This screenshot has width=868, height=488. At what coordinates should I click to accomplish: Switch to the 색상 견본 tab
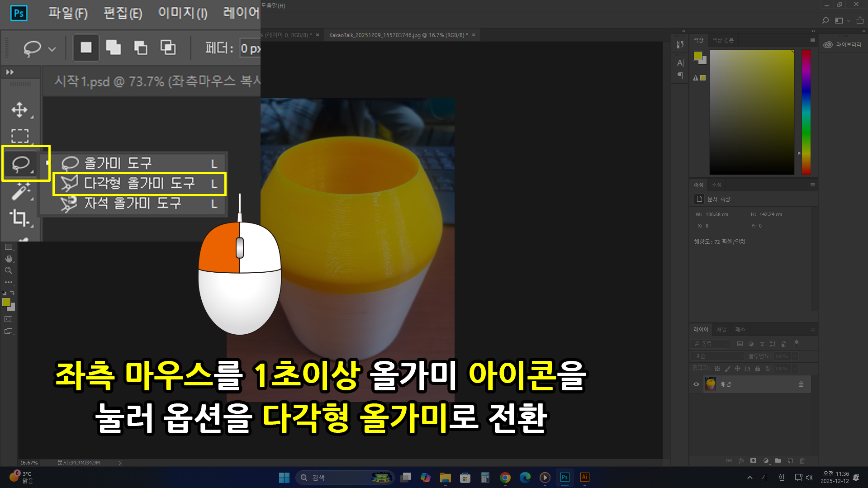723,40
